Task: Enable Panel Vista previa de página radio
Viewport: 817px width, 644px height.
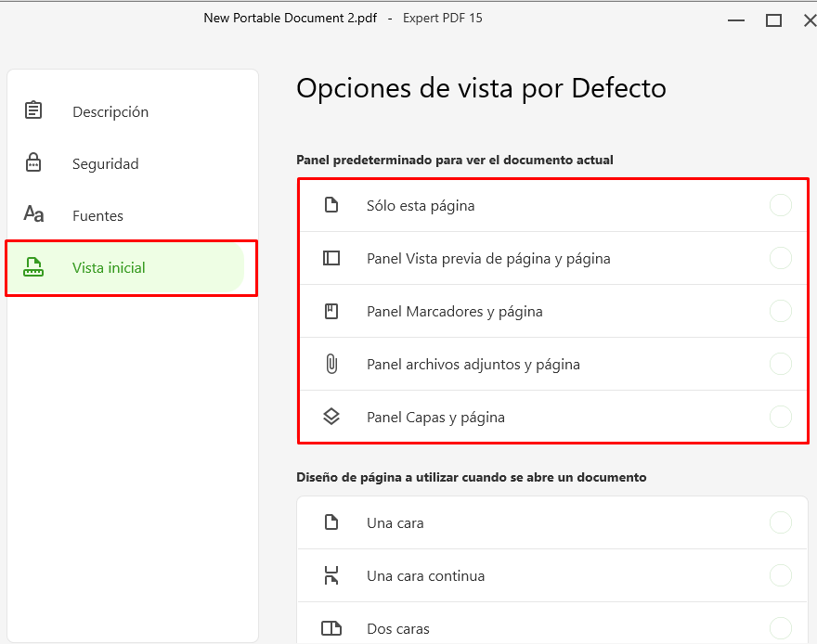Action: tap(781, 258)
